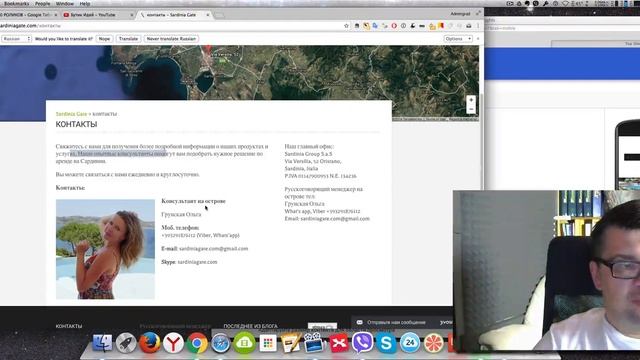Open the Bookmarks menu

coord(16,4)
